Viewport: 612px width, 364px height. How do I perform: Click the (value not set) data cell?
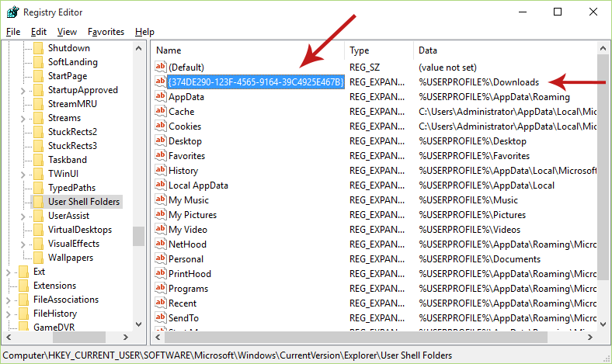(x=447, y=67)
